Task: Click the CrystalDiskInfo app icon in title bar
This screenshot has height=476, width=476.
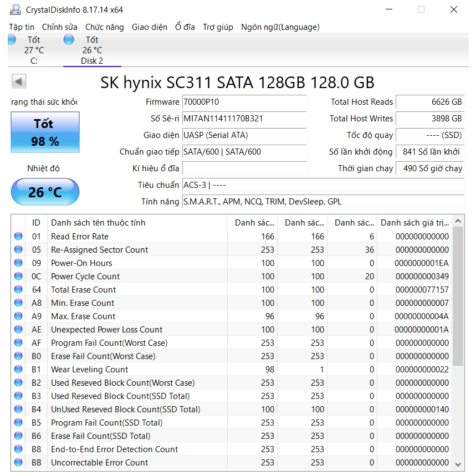Action: click(15, 10)
